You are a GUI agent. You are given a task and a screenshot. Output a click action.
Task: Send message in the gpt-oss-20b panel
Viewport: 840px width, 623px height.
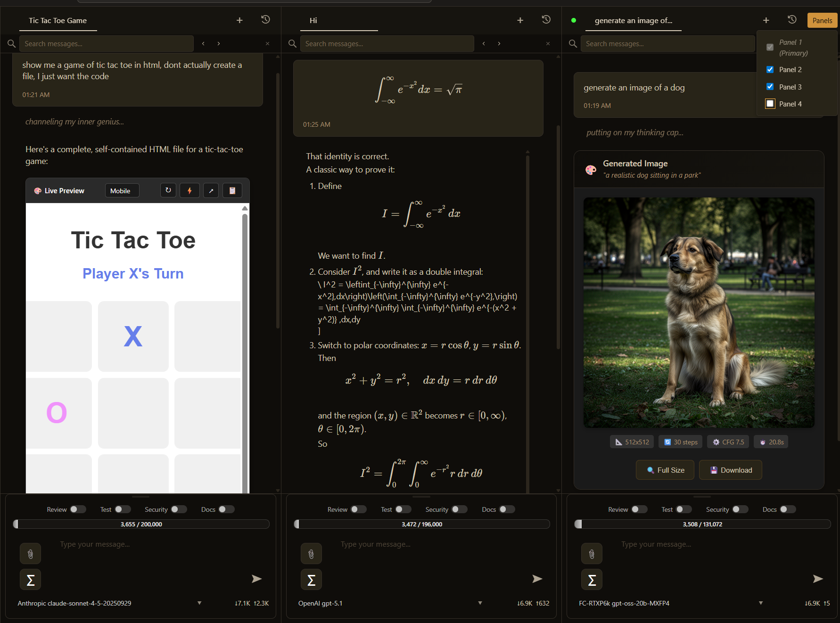tap(817, 579)
